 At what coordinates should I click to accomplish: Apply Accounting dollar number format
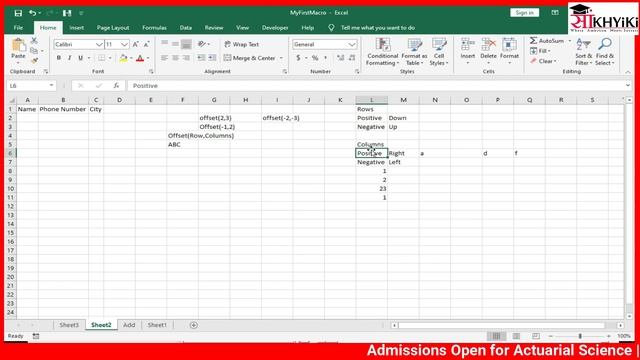298,58
